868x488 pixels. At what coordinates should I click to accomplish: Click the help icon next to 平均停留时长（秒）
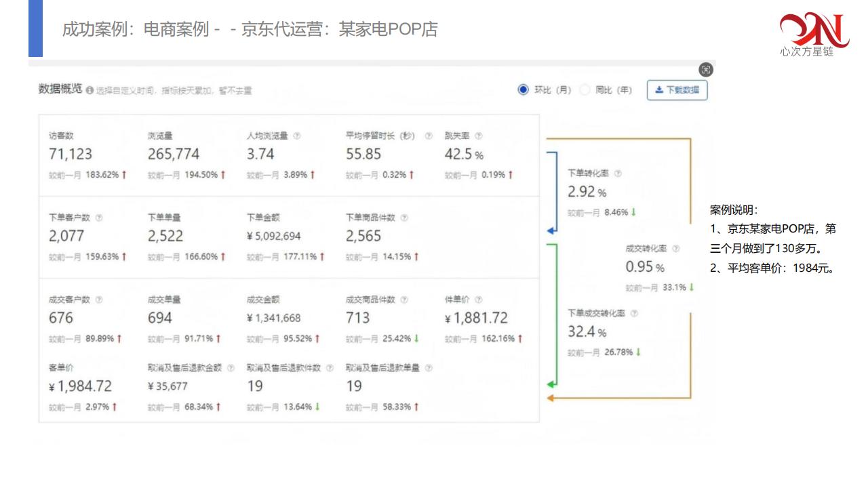pos(429,136)
